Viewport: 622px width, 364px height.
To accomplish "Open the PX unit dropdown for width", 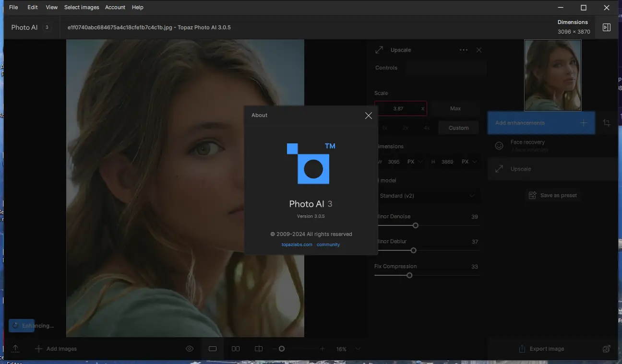I will 415,162.
